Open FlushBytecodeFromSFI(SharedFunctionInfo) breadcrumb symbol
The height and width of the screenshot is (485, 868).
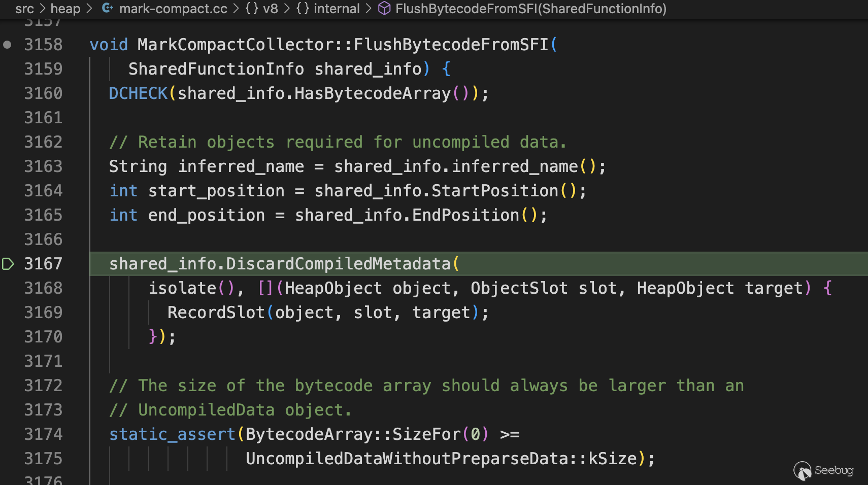pyautogui.click(x=530, y=9)
